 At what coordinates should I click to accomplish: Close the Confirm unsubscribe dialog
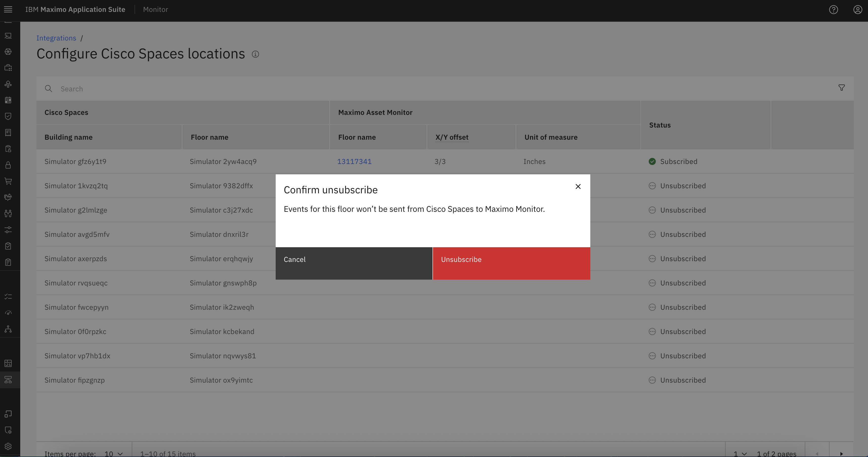578,186
